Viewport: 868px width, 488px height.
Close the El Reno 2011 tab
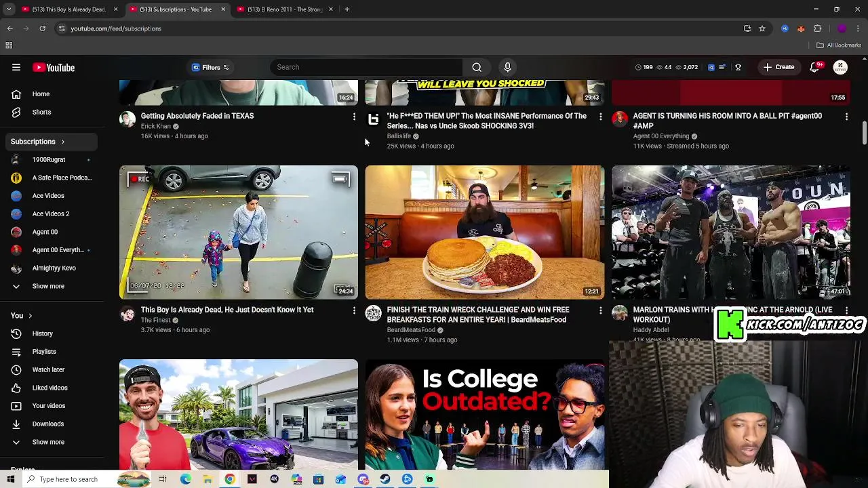(x=331, y=9)
